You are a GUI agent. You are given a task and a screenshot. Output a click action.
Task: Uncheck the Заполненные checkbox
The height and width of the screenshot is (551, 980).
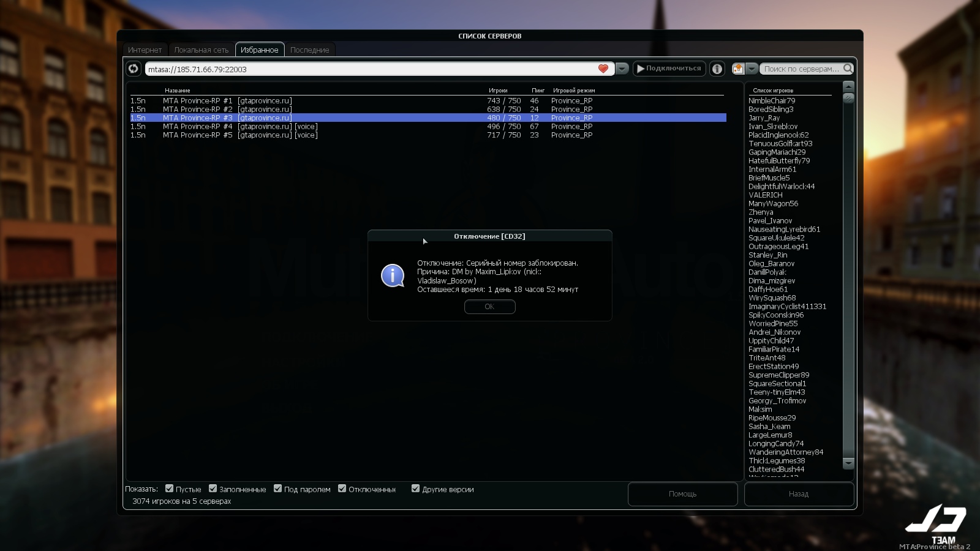213,489
